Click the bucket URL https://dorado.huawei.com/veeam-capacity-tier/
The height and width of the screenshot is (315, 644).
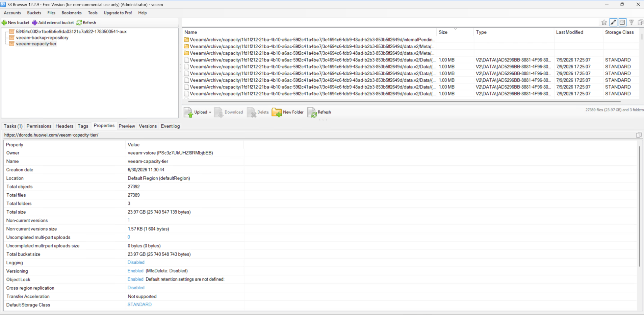[x=51, y=135]
